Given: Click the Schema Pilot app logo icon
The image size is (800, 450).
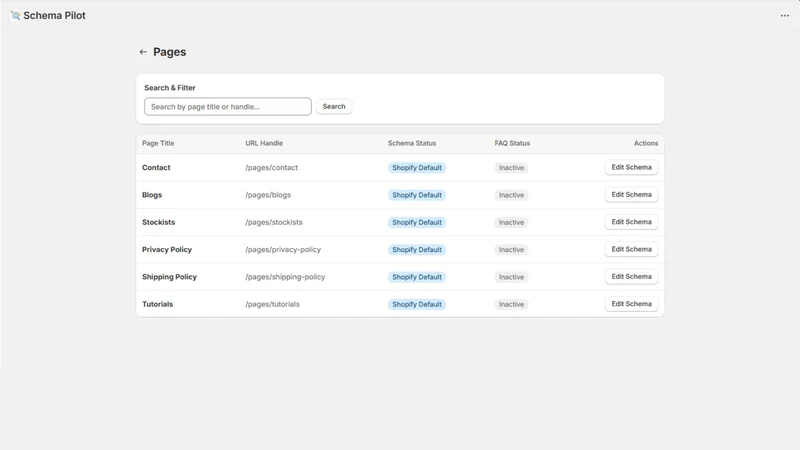Looking at the screenshot, I should [x=16, y=16].
